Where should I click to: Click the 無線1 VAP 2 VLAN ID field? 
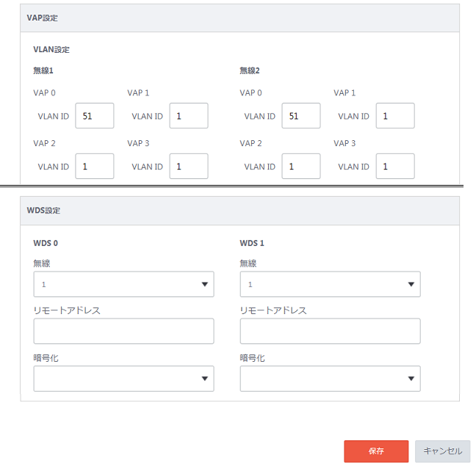coord(95,166)
